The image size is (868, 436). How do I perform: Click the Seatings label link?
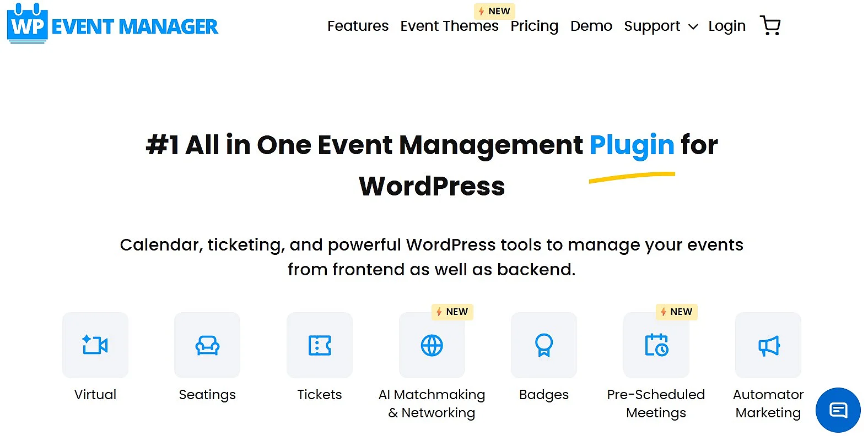tap(207, 395)
